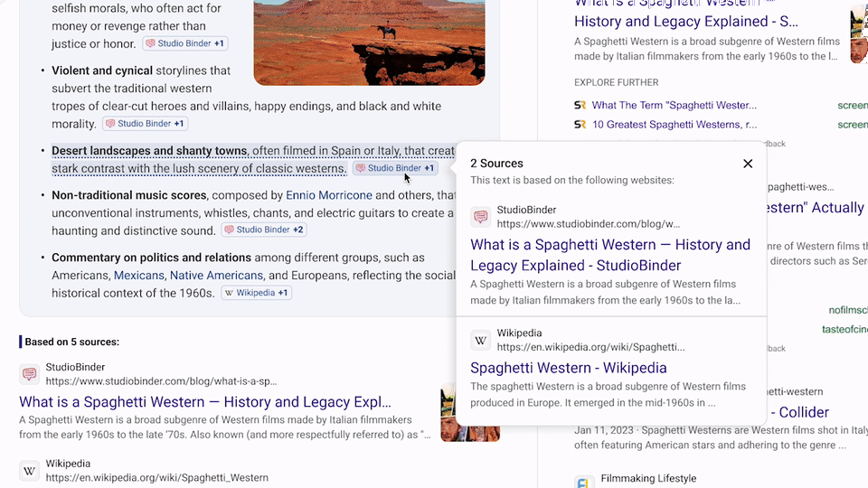Open History and Legacy Explained sidebar result
Viewport: 868px width, 488px height.
click(686, 21)
